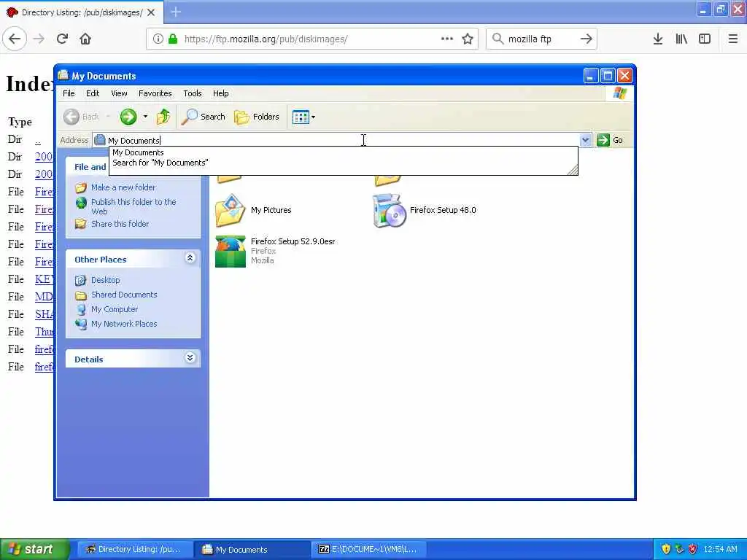Screen dimensions: 747x560
Task: Click the parent directory '..' link
Action: click(x=38, y=140)
